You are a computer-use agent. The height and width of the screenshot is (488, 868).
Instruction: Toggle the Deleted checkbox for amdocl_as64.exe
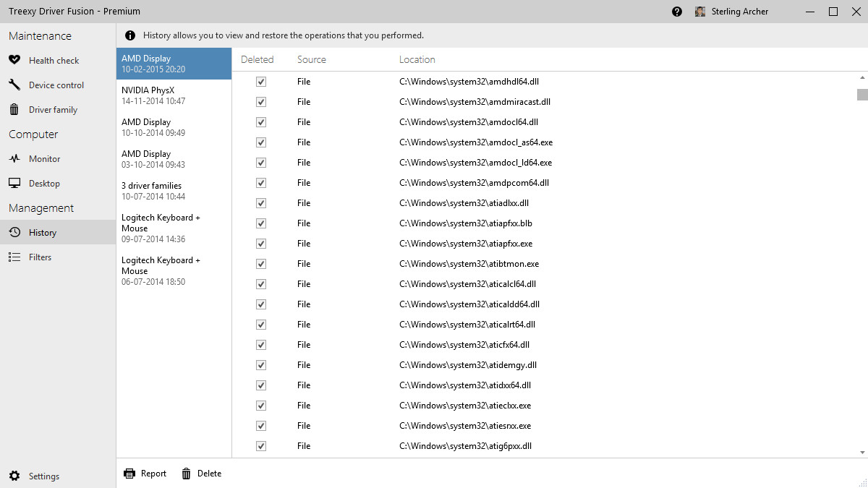[261, 142]
